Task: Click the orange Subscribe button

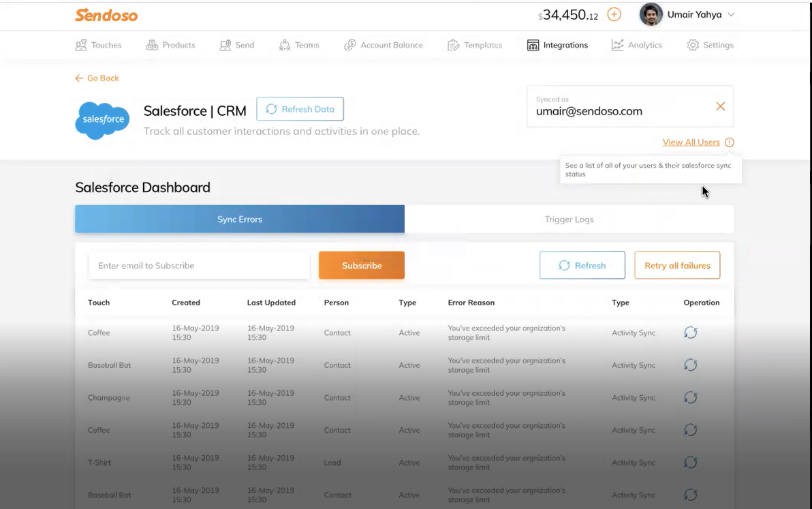Action: [x=362, y=265]
